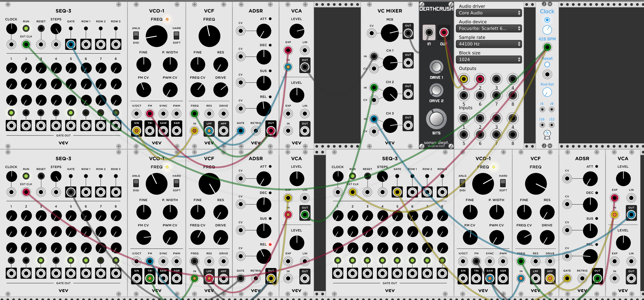Toggle HARD/SOFT switch on bottom-right VCO-1
Image resolution: width=644 pixels, height=300 pixels.
[503, 183]
